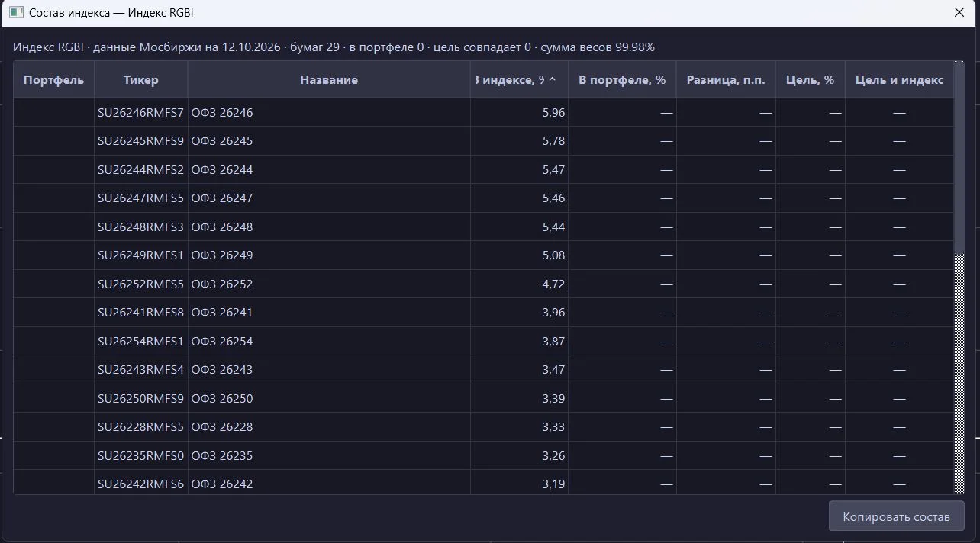
Task: Sort the table by the Тикер column header
Action: coord(141,80)
